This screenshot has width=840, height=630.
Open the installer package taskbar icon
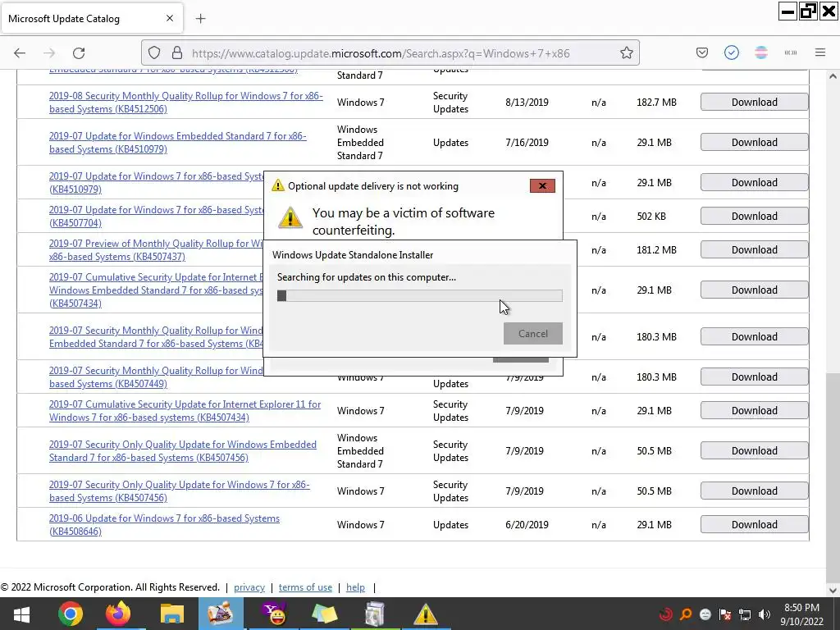[374, 614]
